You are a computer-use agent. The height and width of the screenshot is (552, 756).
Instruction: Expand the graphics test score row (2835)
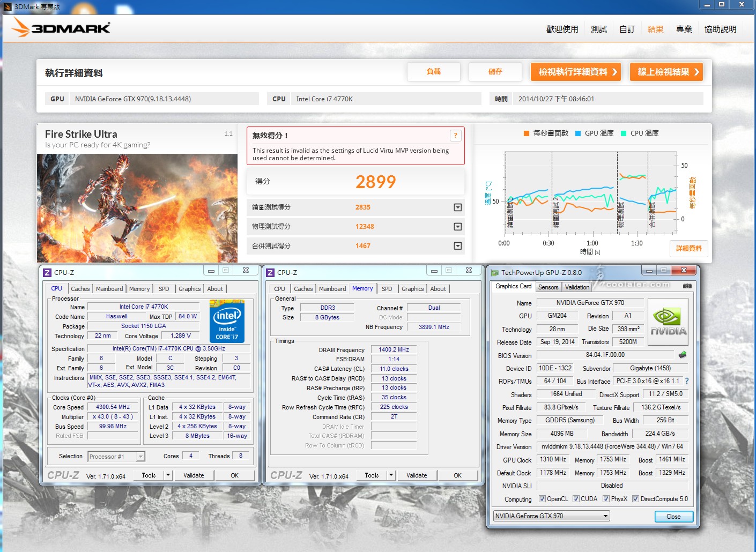pos(458,207)
